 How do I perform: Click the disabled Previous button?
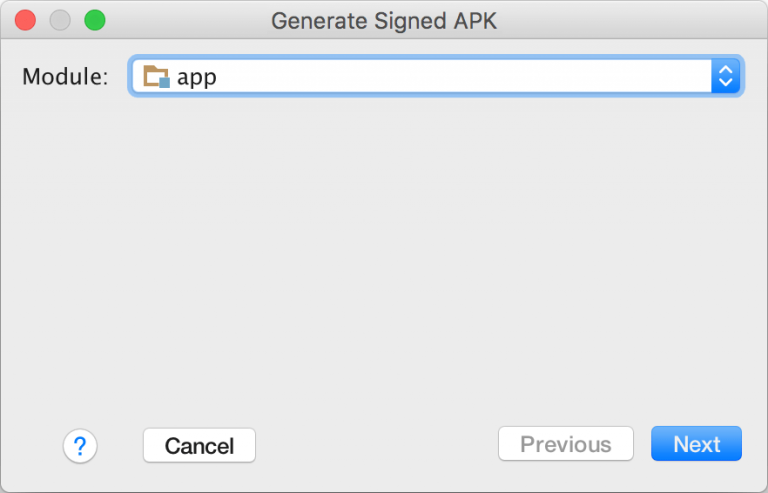point(566,445)
